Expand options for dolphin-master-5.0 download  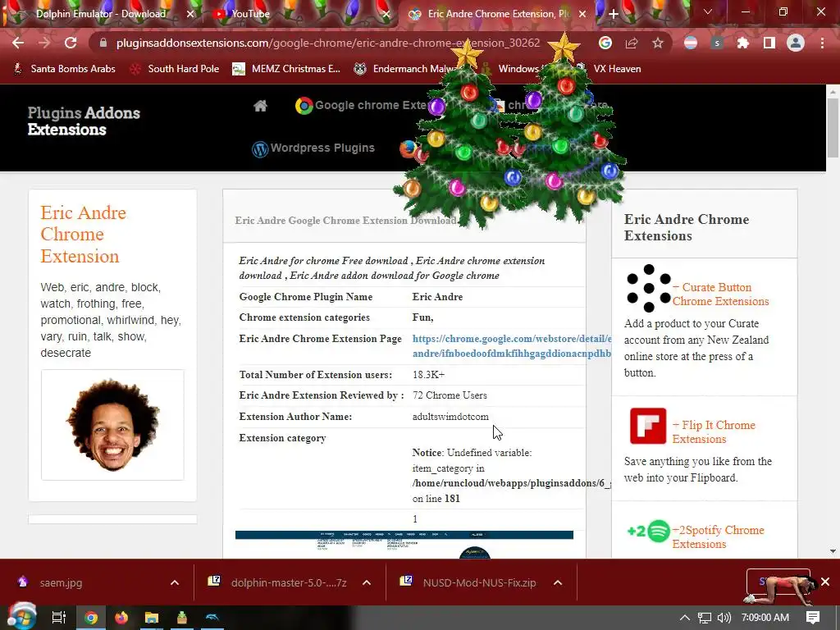click(367, 583)
